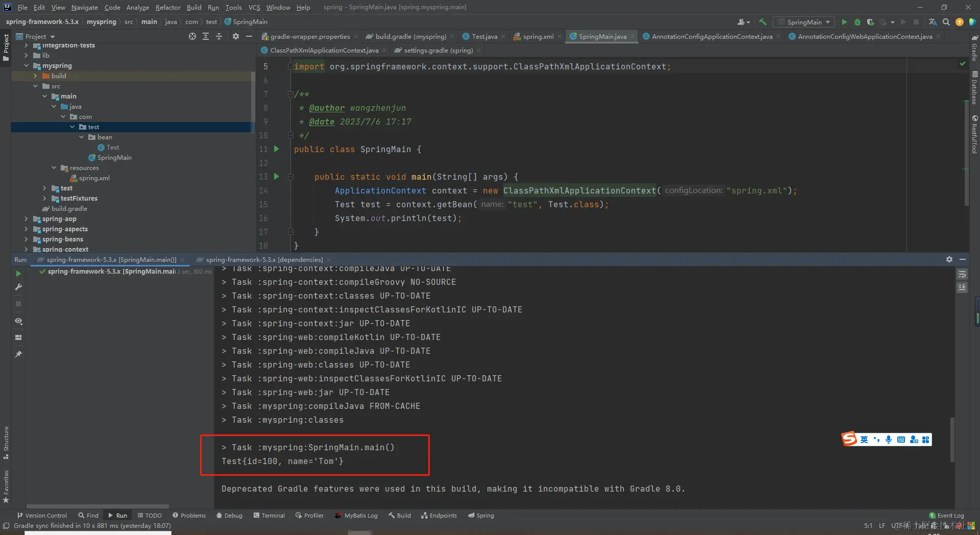Minimize the Run tool window

click(x=963, y=259)
